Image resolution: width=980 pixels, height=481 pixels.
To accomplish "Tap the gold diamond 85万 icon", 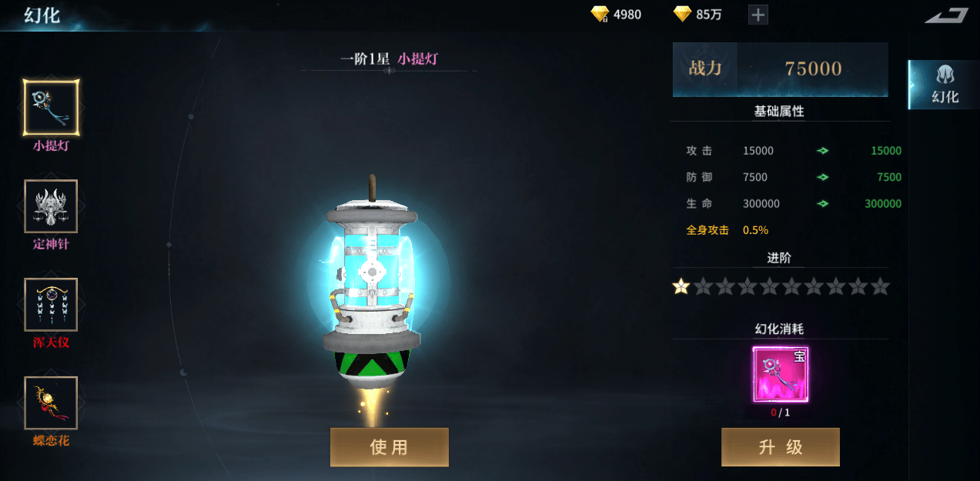I will tap(683, 14).
